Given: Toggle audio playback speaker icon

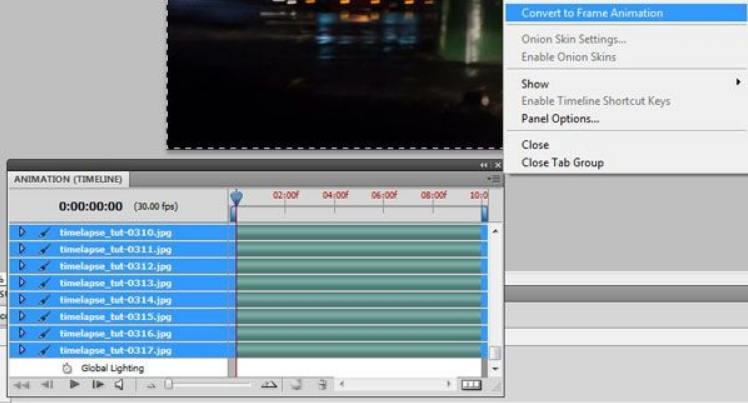Looking at the screenshot, I should point(119,384).
